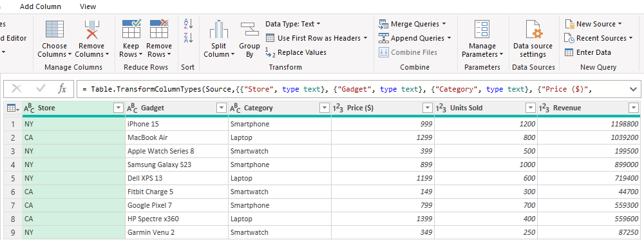Open the Category column filter dropdown

tap(325, 108)
